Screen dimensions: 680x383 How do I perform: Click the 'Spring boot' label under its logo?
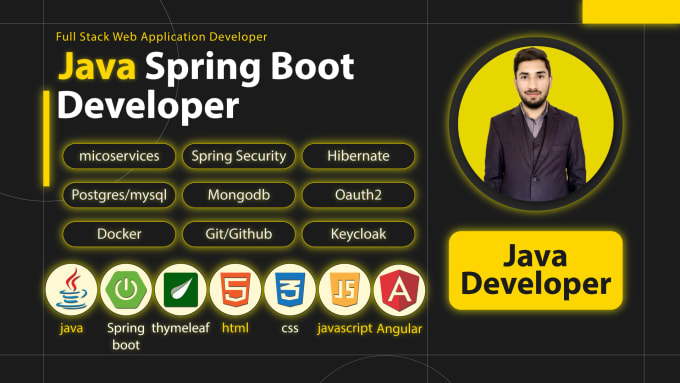[126, 337]
